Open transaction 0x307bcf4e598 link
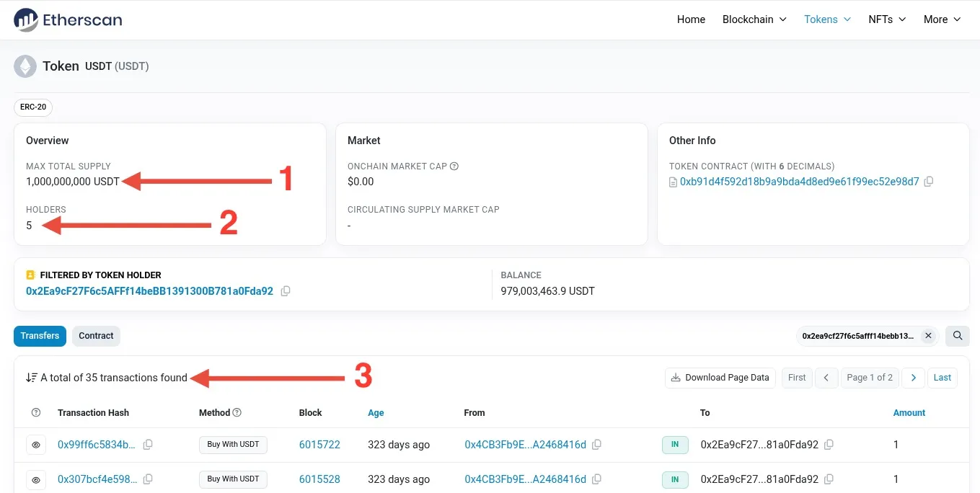The image size is (980, 493). pyautogui.click(x=97, y=479)
